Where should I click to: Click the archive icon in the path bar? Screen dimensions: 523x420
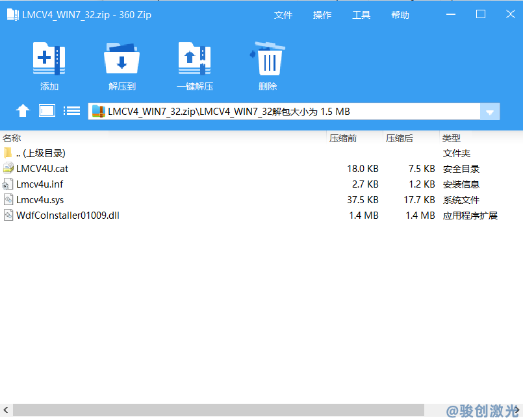[99, 112]
